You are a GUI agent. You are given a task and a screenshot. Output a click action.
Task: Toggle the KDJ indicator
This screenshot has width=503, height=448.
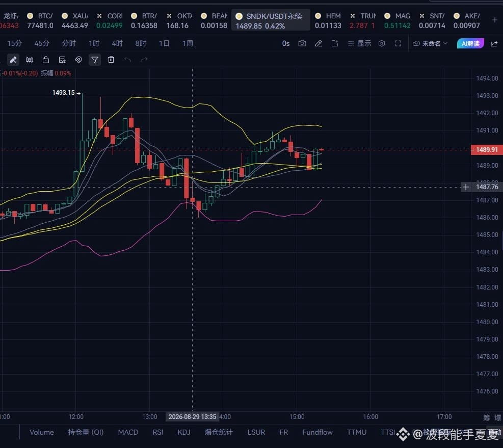(x=184, y=432)
